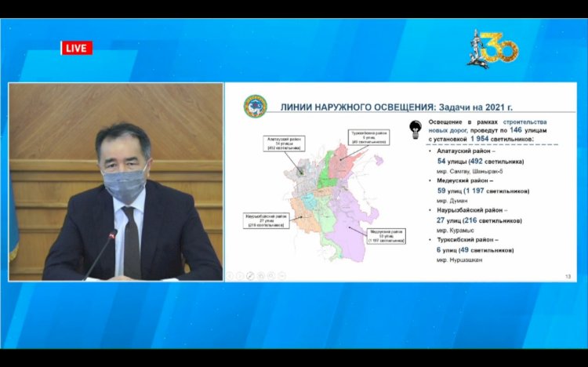
Task: Click the orange district on the map
Action: click(x=302, y=212)
